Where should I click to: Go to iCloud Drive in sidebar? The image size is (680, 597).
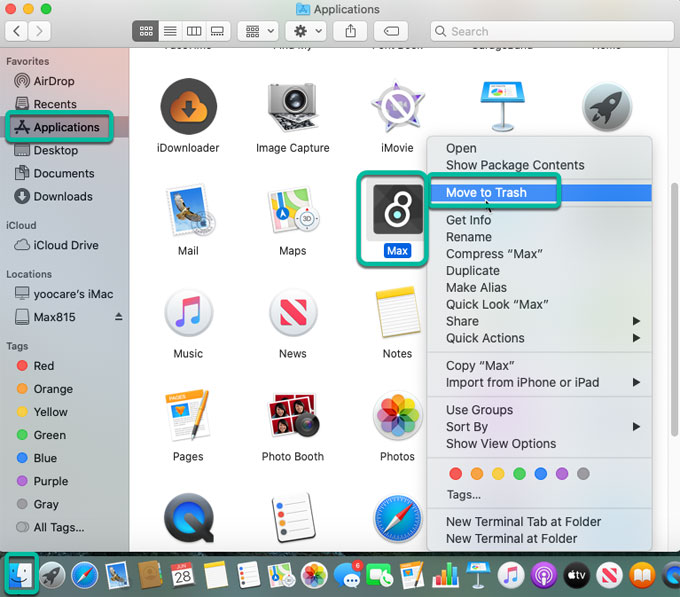pyautogui.click(x=66, y=245)
